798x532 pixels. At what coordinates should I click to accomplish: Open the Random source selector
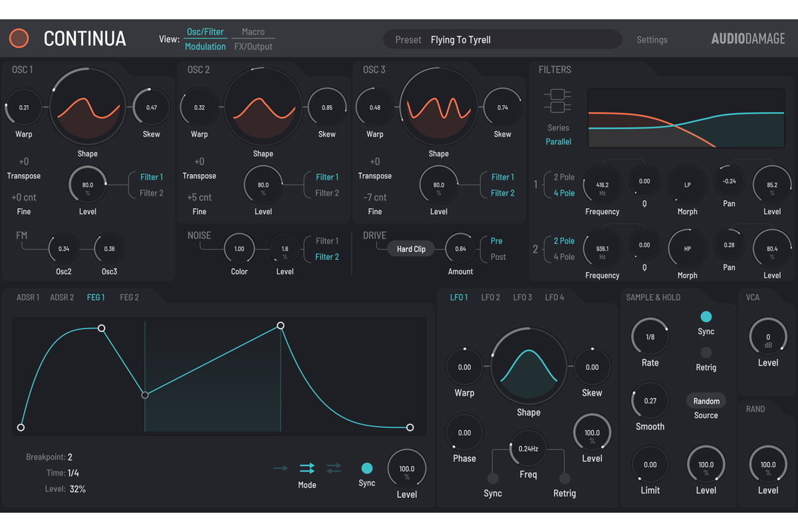pyautogui.click(x=706, y=401)
